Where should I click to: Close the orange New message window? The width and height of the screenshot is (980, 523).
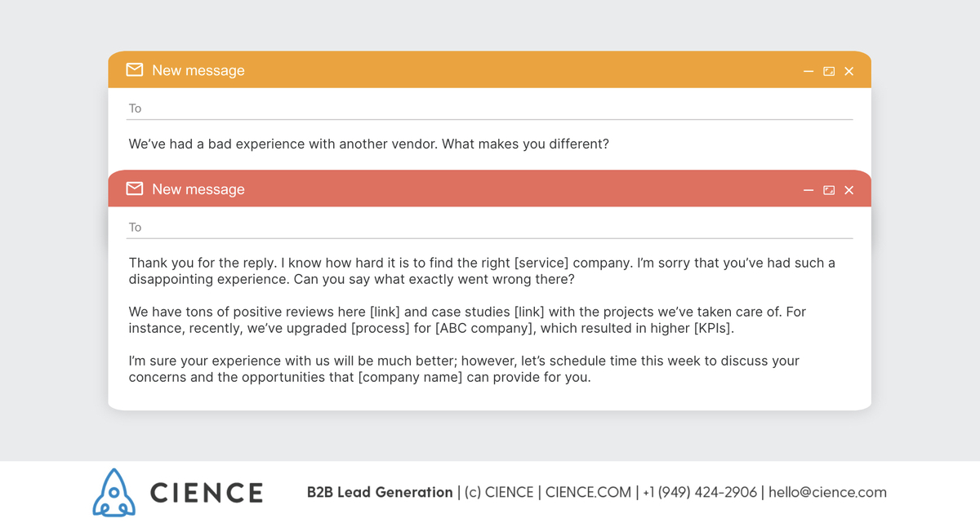849,72
